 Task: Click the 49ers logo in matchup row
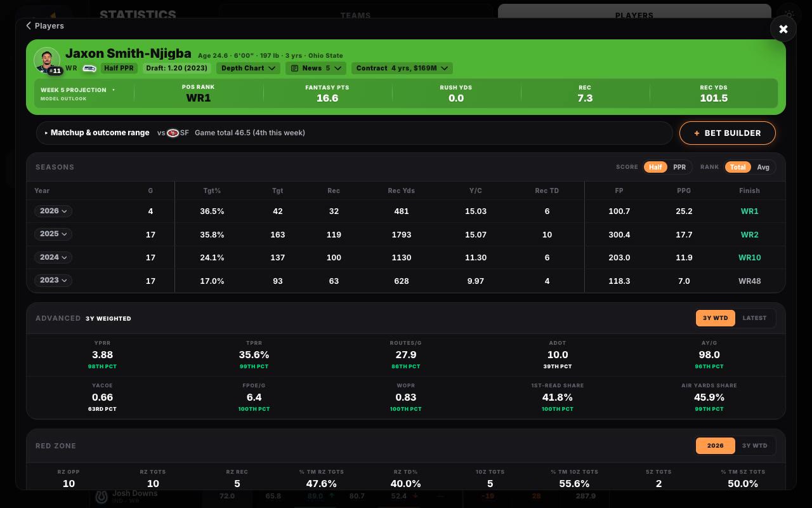point(173,133)
